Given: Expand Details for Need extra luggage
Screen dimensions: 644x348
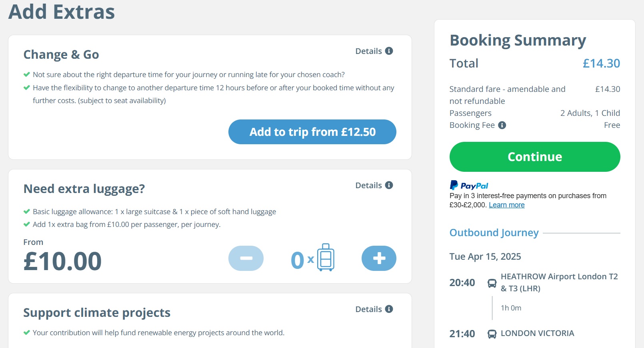Looking at the screenshot, I should point(368,185).
